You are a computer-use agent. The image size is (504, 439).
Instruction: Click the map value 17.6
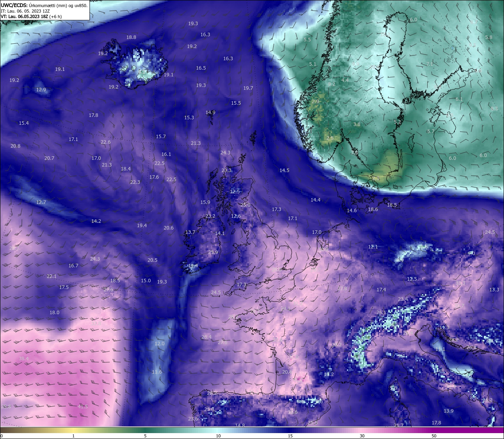point(154,177)
